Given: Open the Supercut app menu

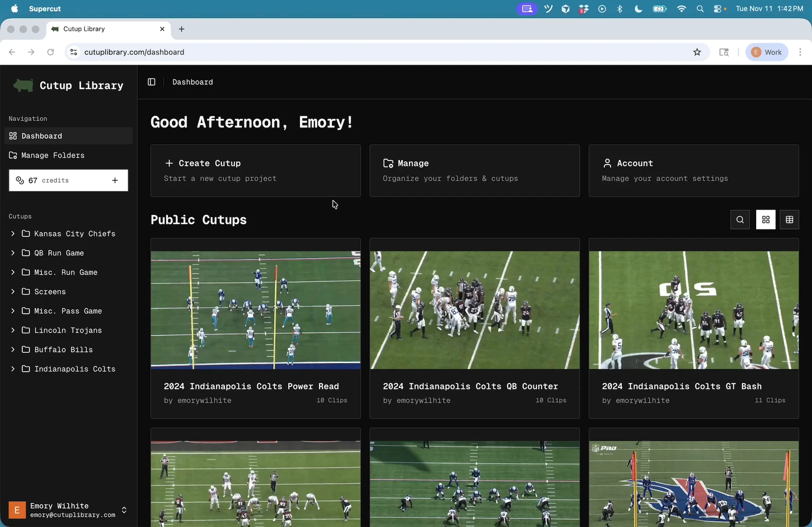Looking at the screenshot, I should (x=45, y=9).
